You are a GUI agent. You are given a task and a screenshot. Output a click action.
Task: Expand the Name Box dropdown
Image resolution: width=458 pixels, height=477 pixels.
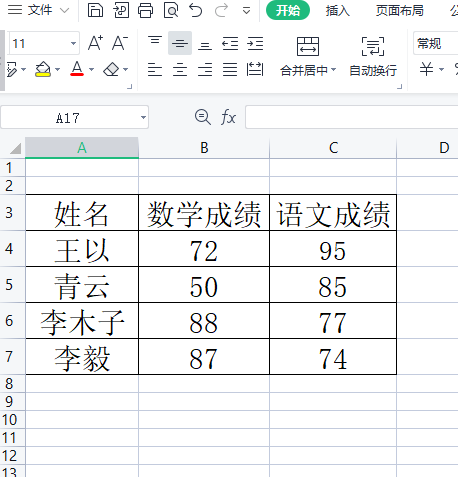coord(143,117)
